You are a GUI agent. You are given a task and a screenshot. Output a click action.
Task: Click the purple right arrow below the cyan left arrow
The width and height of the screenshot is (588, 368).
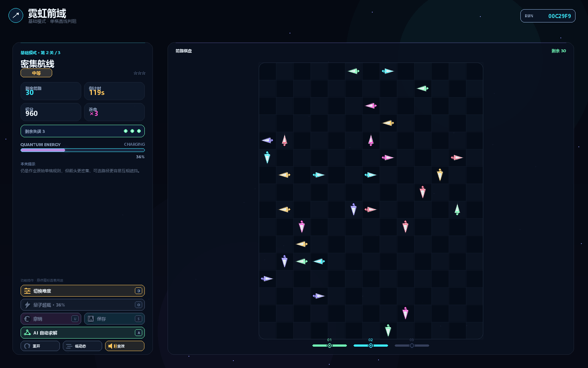tap(319, 296)
